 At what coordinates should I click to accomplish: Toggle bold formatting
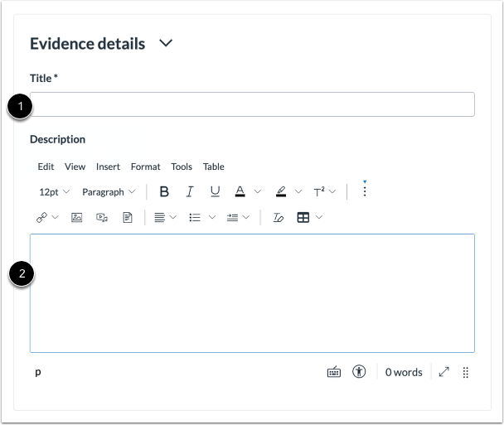164,191
